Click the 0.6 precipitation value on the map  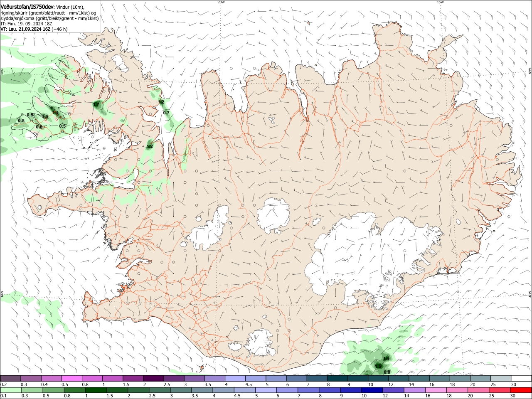pyautogui.click(x=39, y=127)
